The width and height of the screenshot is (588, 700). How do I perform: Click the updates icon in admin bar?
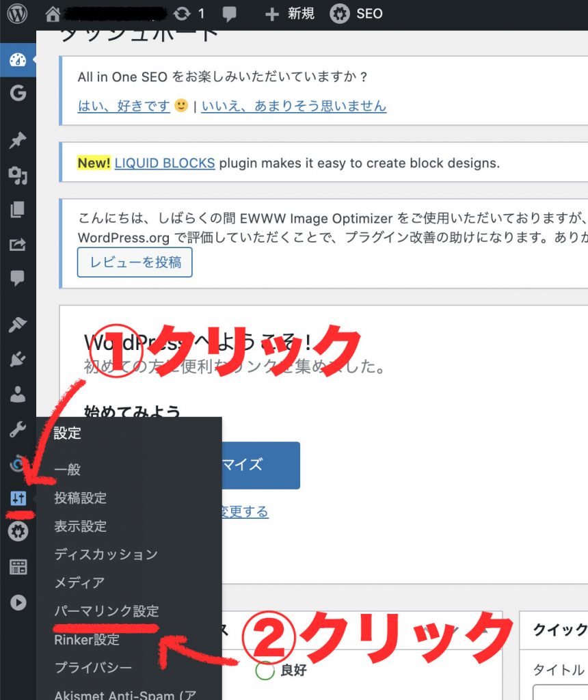(x=189, y=14)
